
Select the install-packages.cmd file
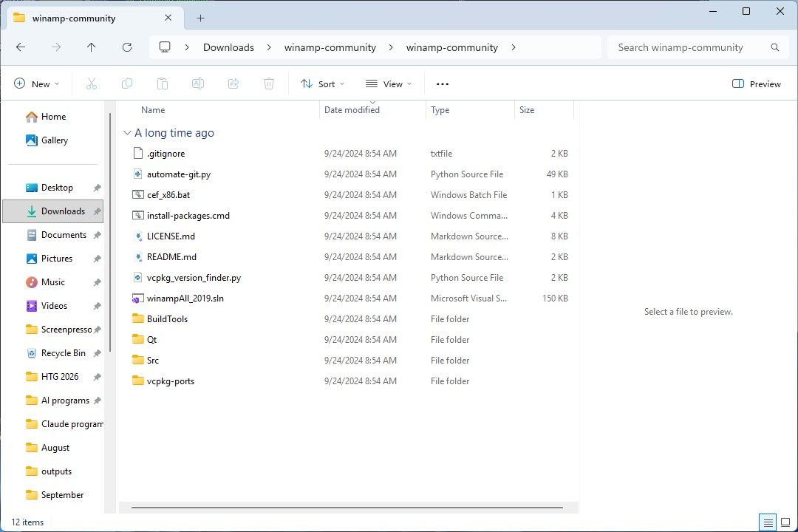(188, 216)
